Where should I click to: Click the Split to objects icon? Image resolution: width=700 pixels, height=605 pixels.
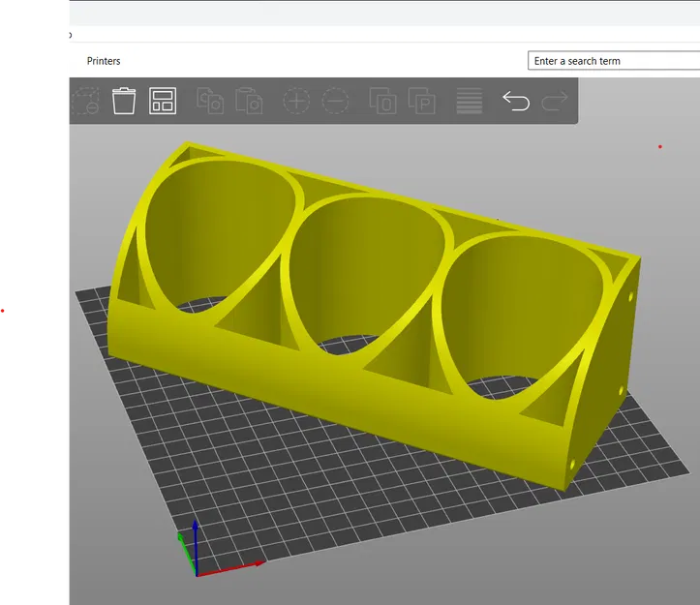pos(383,101)
